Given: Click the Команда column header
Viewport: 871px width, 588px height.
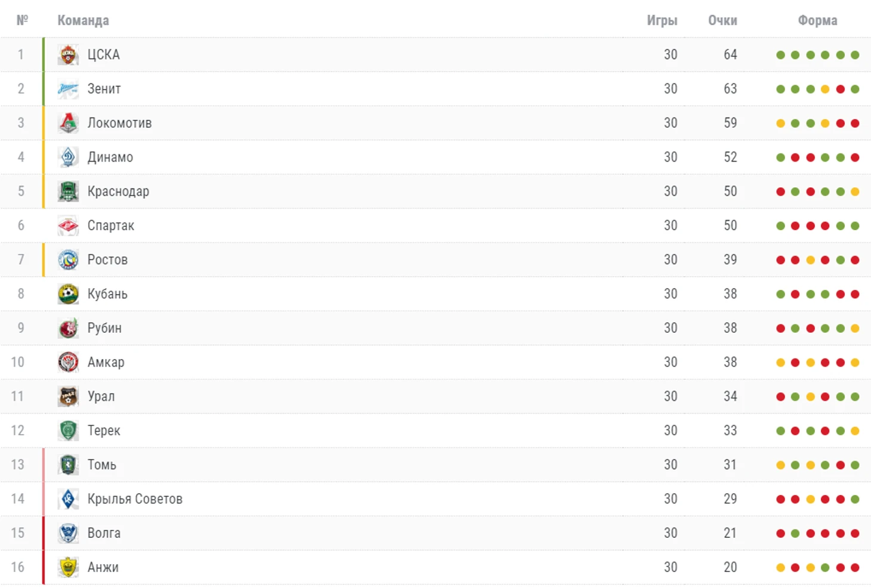Looking at the screenshot, I should (83, 20).
